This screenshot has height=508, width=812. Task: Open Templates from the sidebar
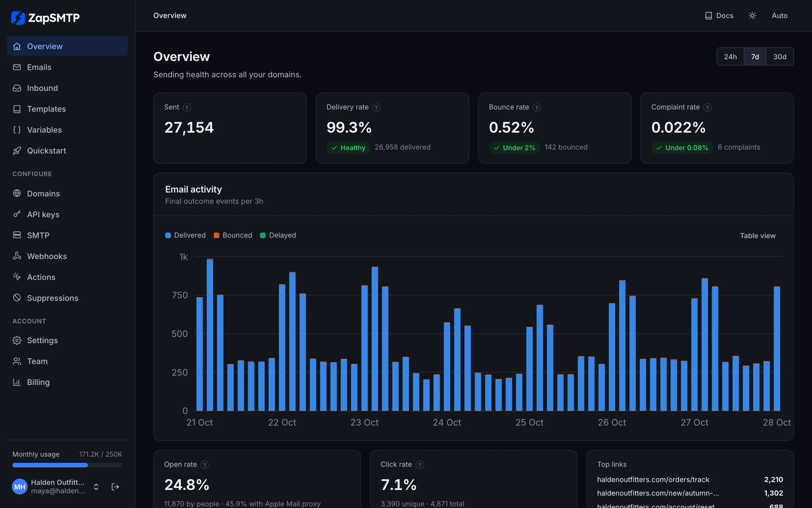point(67,109)
